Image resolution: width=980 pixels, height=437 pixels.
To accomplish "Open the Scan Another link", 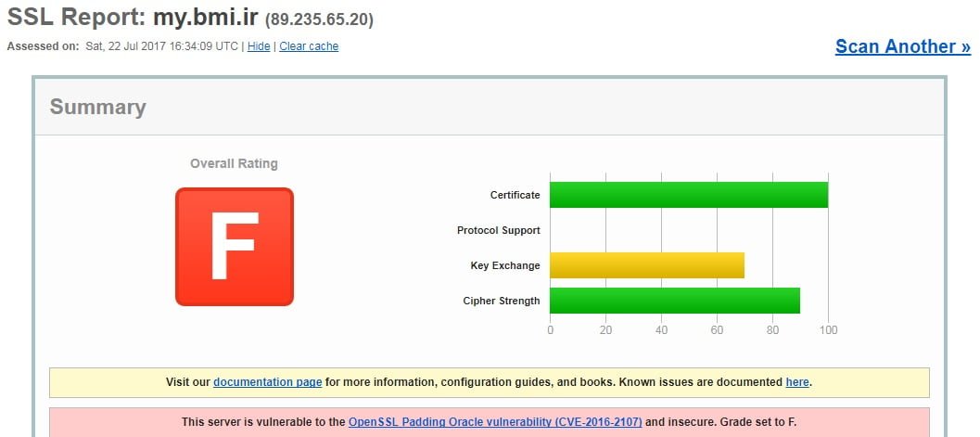I will [902, 46].
